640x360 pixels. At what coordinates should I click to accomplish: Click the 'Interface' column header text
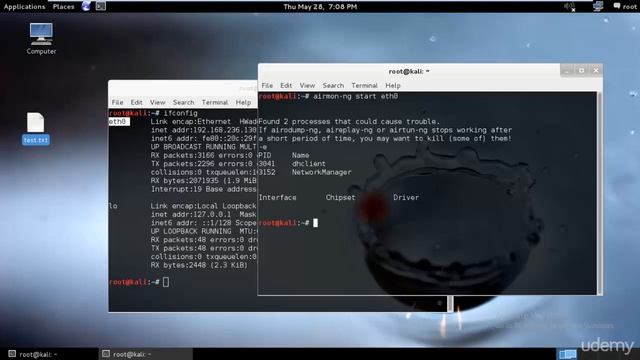click(278, 198)
